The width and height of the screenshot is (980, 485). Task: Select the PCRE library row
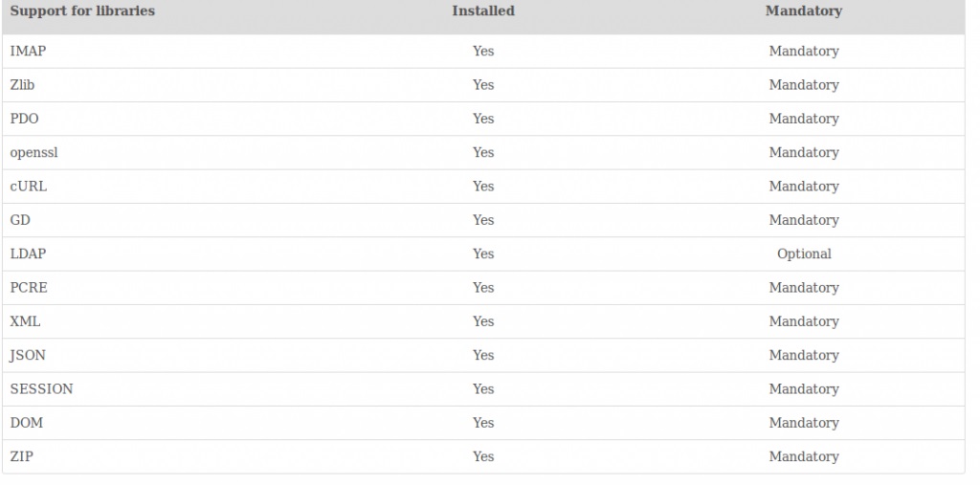(483, 288)
